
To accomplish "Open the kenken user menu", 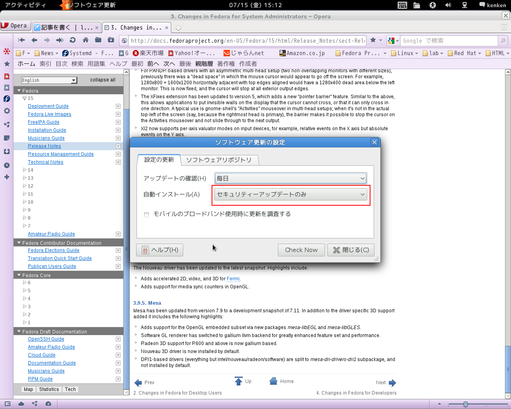I will [492, 5].
